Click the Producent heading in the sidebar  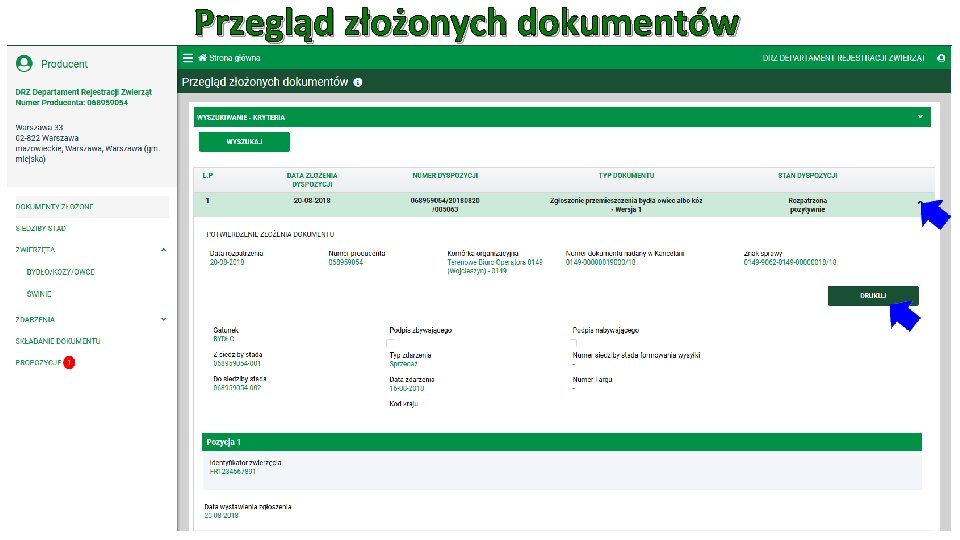pos(64,64)
